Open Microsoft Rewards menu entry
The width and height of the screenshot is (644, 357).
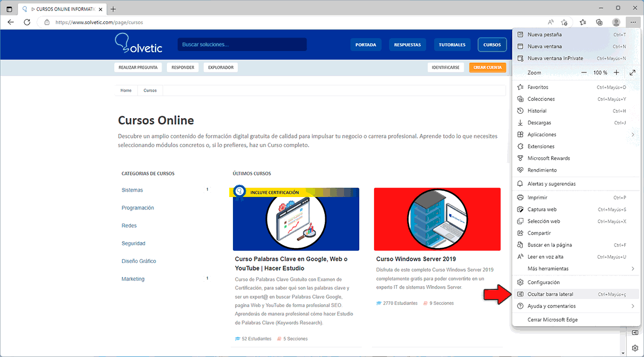click(576, 158)
